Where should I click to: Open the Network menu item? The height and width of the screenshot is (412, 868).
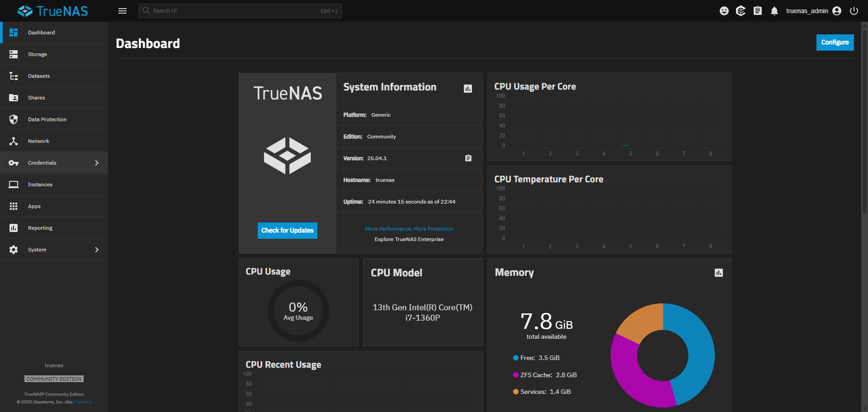click(54, 141)
